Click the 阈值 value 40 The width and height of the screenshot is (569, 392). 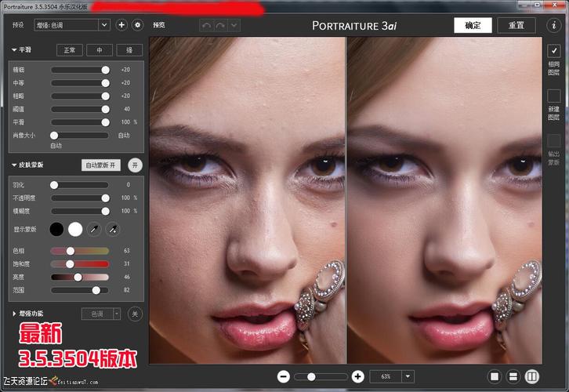tap(127, 109)
